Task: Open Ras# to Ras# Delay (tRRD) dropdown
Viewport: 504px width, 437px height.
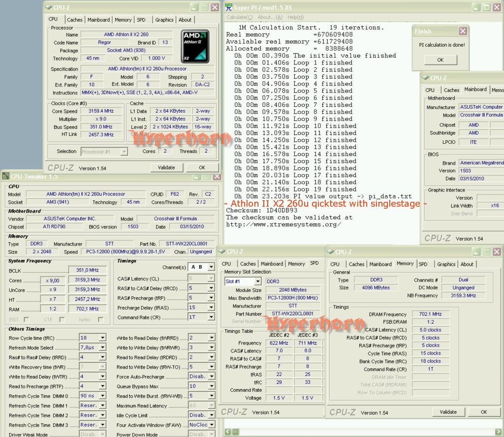Action: pos(102,357)
